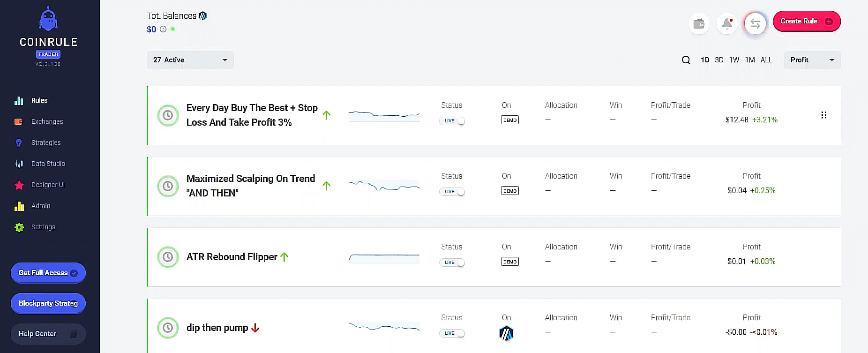The height and width of the screenshot is (353, 868).
Task: Open the three-dot menu for the first rule
Action: pyautogui.click(x=823, y=115)
